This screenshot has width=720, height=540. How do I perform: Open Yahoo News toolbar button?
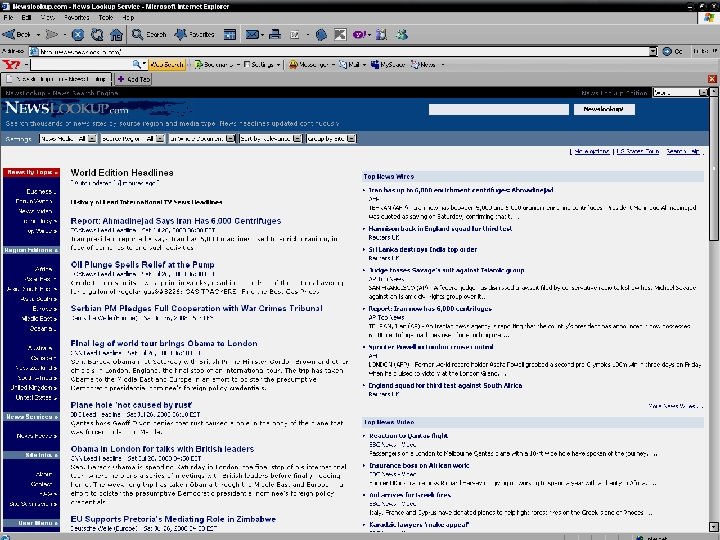pos(423,65)
